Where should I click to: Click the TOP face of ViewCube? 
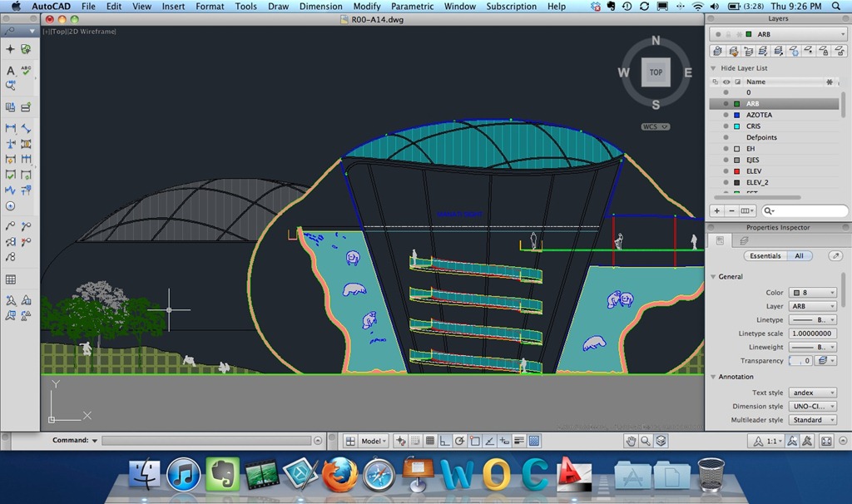click(656, 72)
